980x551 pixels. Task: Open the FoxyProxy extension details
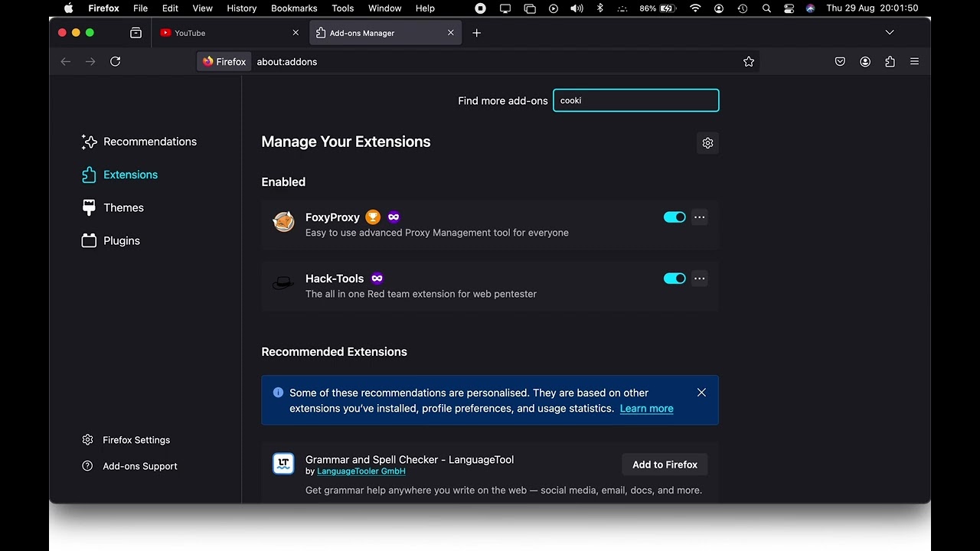click(x=332, y=217)
